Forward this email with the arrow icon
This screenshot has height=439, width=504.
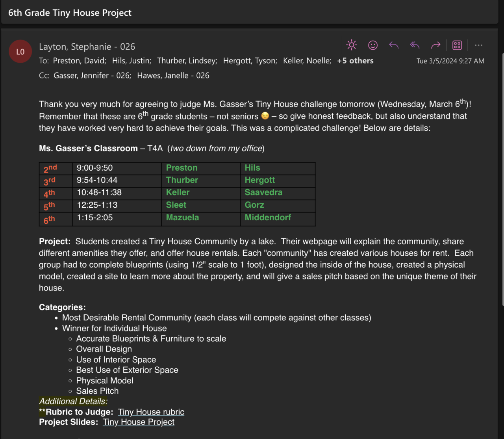point(435,45)
